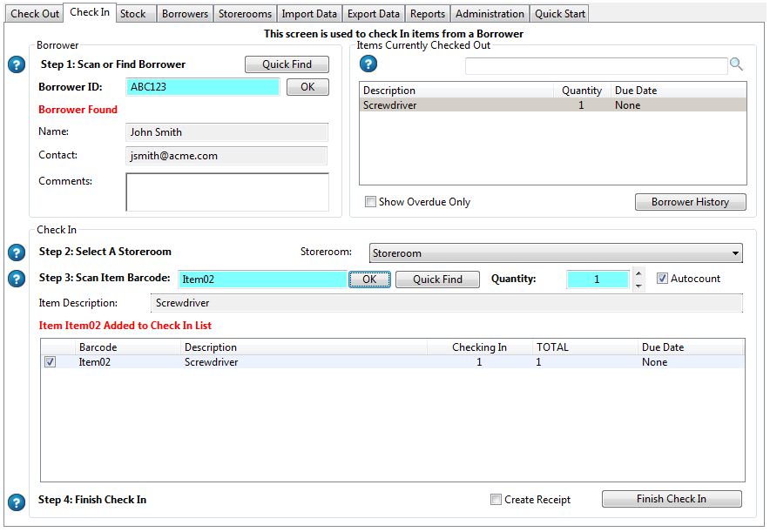The height and width of the screenshot is (532, 770).
Task: Uncheck the Item02 row checkbox
Action: click(51, 362)
